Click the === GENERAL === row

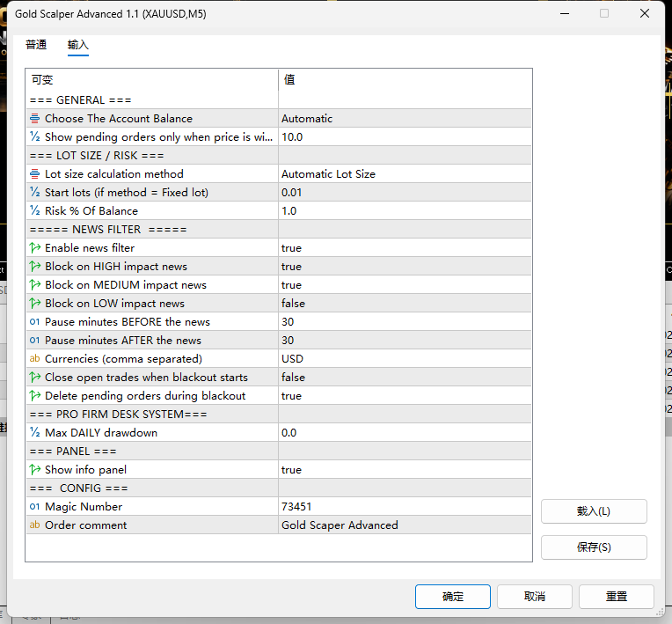279,100
